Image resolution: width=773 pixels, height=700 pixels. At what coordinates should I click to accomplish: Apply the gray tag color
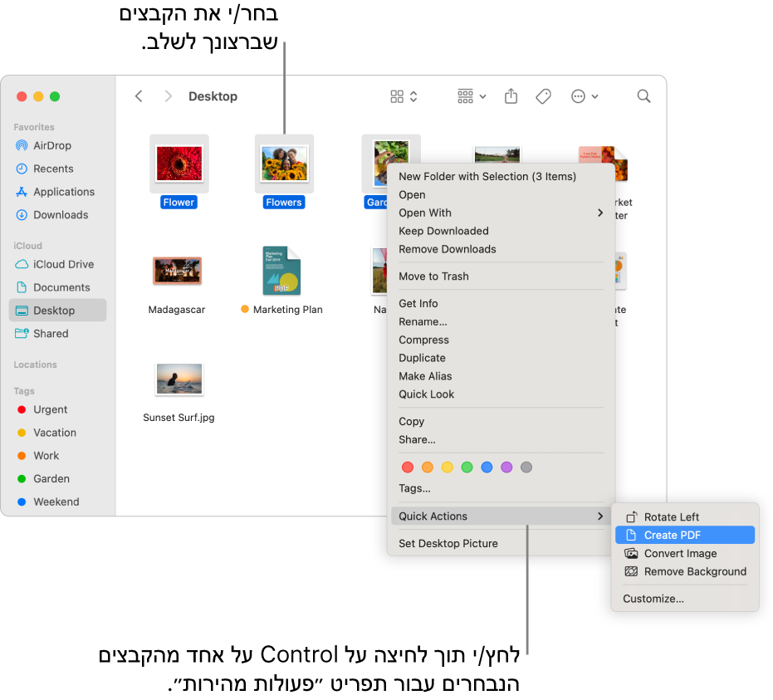pyautogui.click(x=526, y=467)
